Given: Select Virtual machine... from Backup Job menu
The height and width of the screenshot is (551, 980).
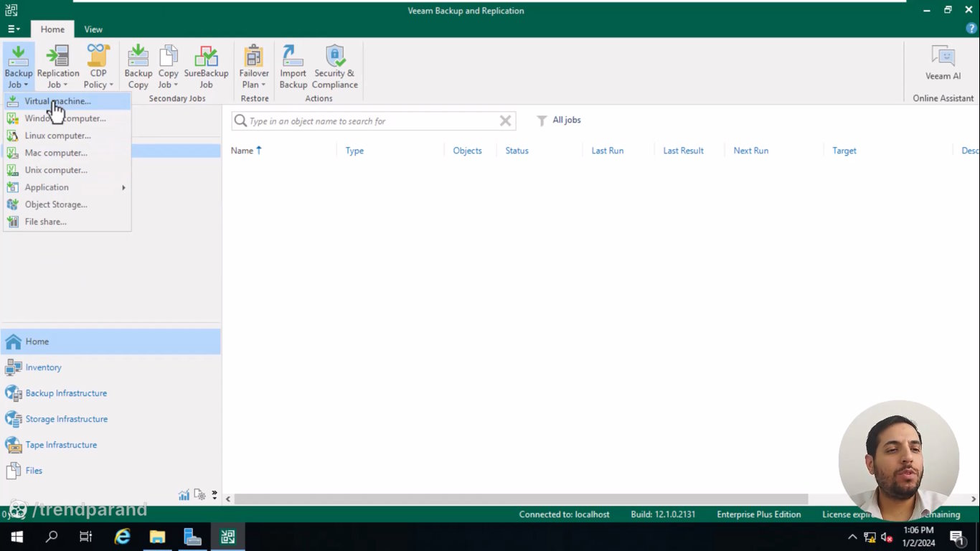Looking at the screenshot, I should click(x=67, y=101).
